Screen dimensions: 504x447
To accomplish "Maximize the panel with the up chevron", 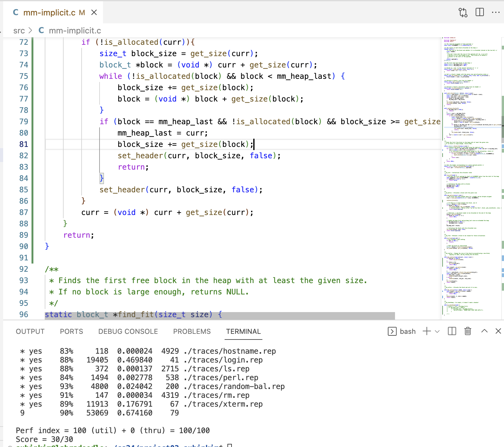I will [x=484, y=331].
